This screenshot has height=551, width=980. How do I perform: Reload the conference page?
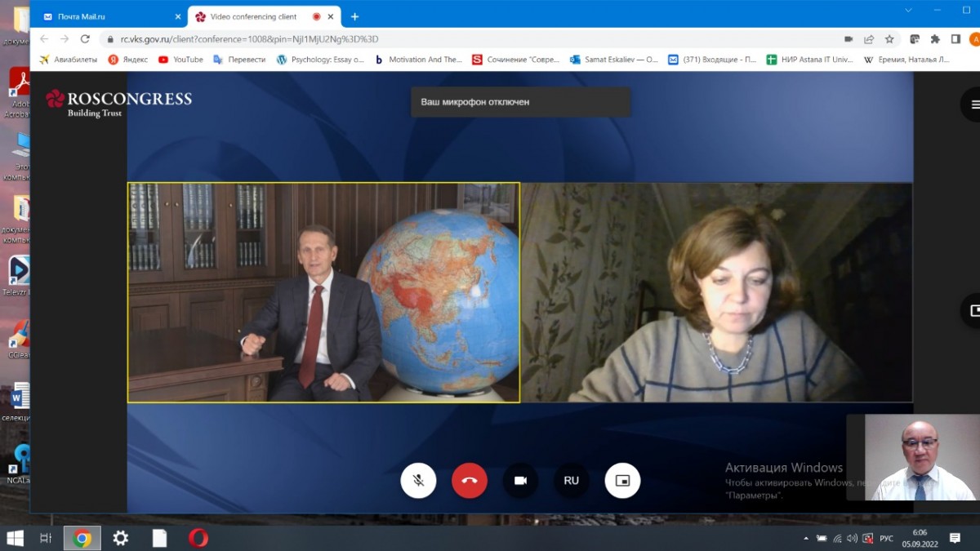tap(85, 39)
